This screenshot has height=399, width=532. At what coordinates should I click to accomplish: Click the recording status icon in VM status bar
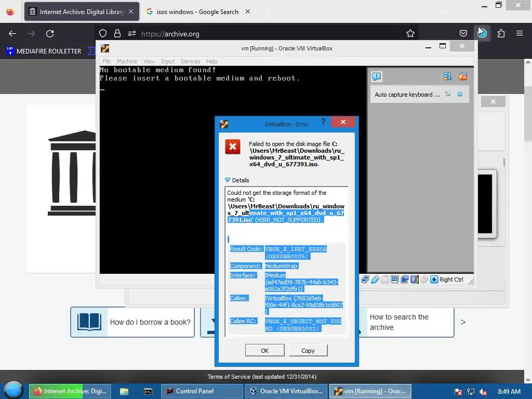tap(404, 280)
